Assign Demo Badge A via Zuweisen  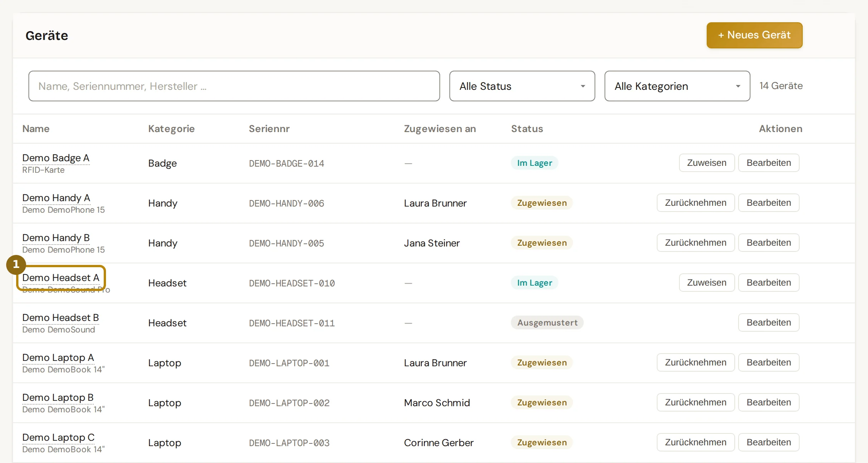pyautogui.click(x=707, y=163)
